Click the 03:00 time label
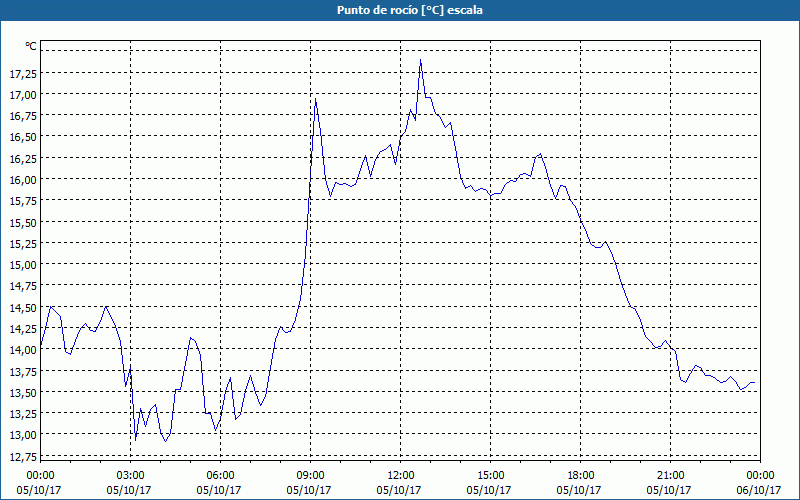This screenshot has width=800, height=500. coord(131,476)
